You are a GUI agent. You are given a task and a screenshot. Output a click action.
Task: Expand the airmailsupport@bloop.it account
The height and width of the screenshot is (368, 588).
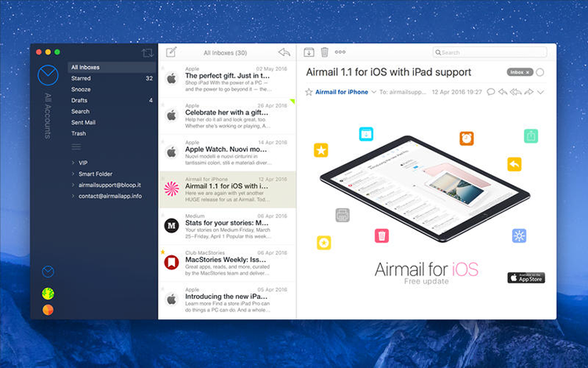(73, 184)
